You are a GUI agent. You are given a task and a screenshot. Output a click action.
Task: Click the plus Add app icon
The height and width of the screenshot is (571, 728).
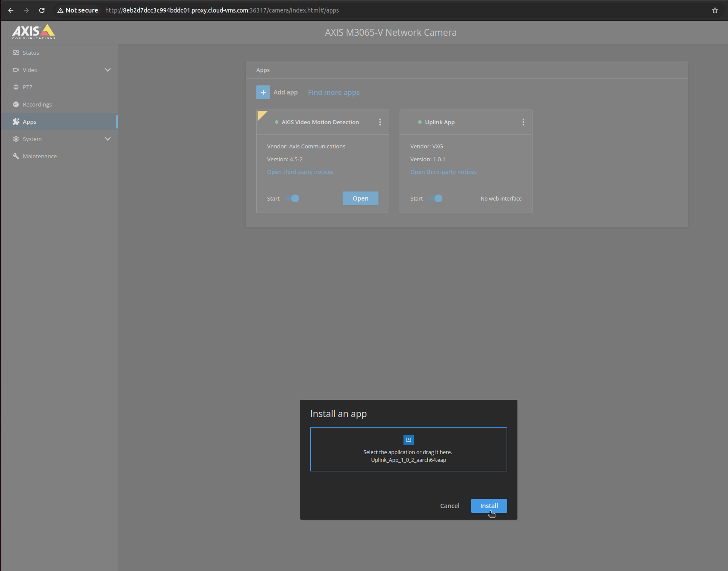[x=263, y=92]
